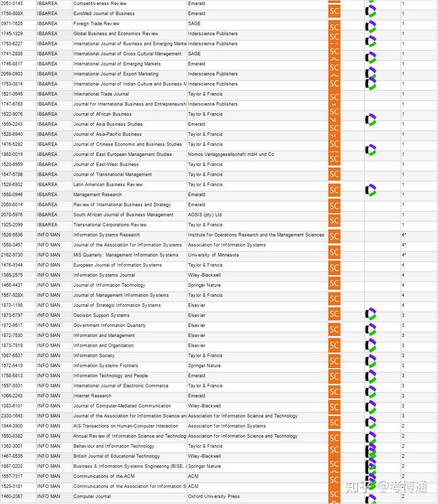Select the 'Computer Journal' title cell
The height and width of the screenshot is (504, 438).
coord(92,496)
